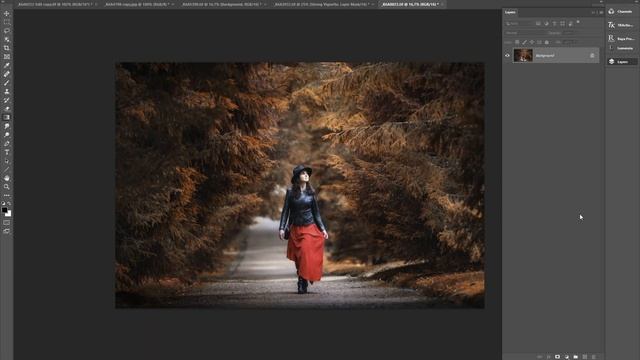Select the Quick Selection tool
The image size is (640, 360).
(x=7, y=40)
